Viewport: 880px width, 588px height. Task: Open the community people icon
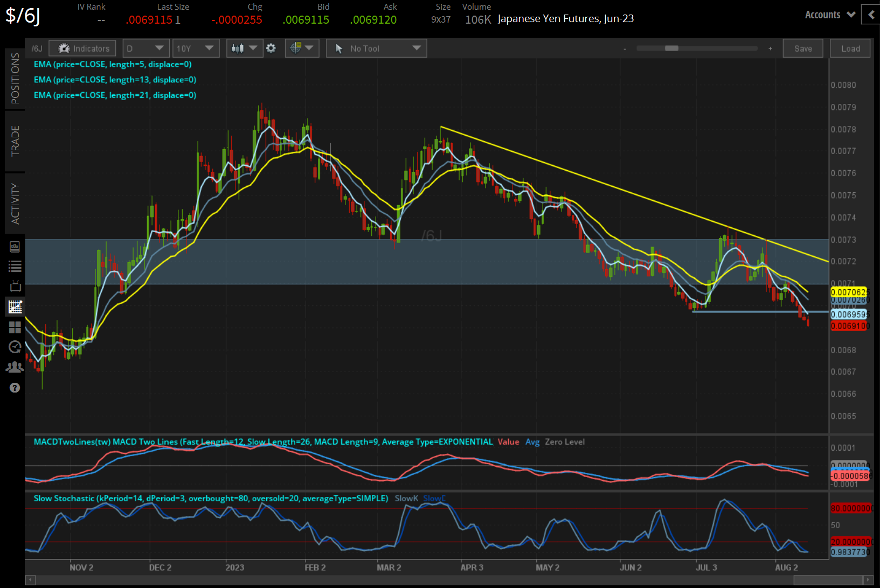click(x=15, y=367)
